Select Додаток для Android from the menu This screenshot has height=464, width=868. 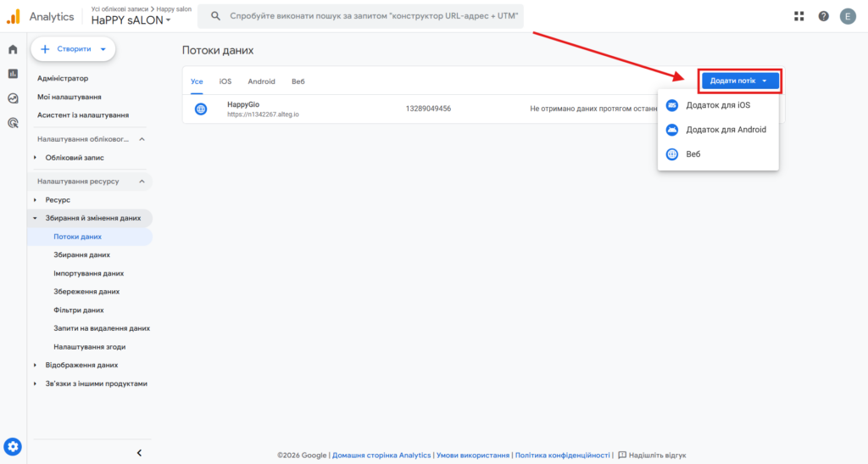coord(726,130)
